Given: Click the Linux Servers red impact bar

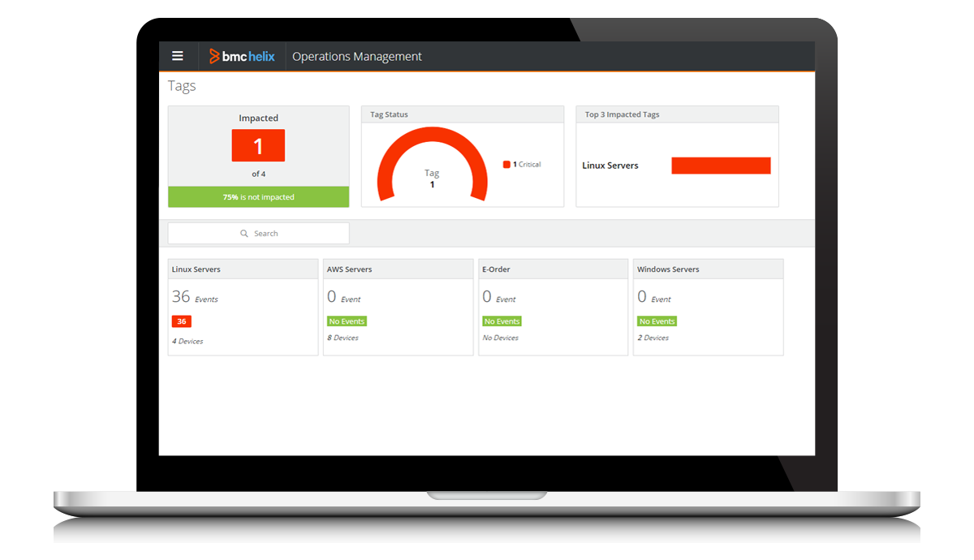Looking at the screenshot, I should (721, 166).
